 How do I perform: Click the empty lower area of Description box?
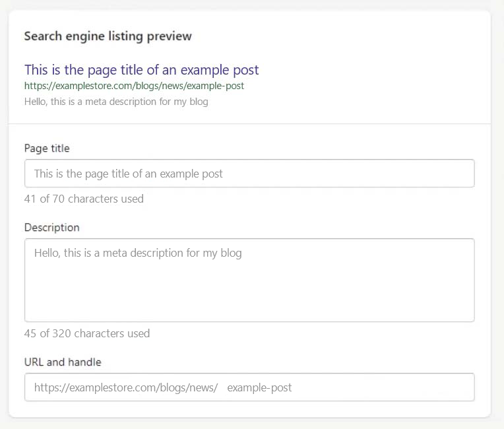tap(249, 300)
